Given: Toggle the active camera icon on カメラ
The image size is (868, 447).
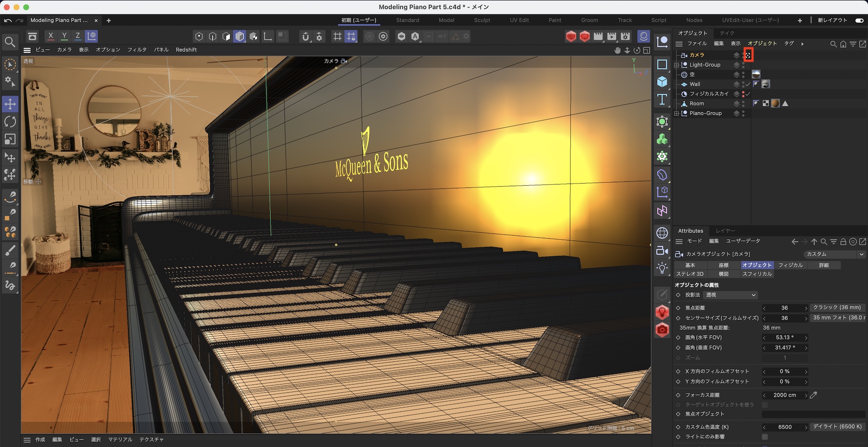Looking at the screenshot, I should [x=748, y=55].
